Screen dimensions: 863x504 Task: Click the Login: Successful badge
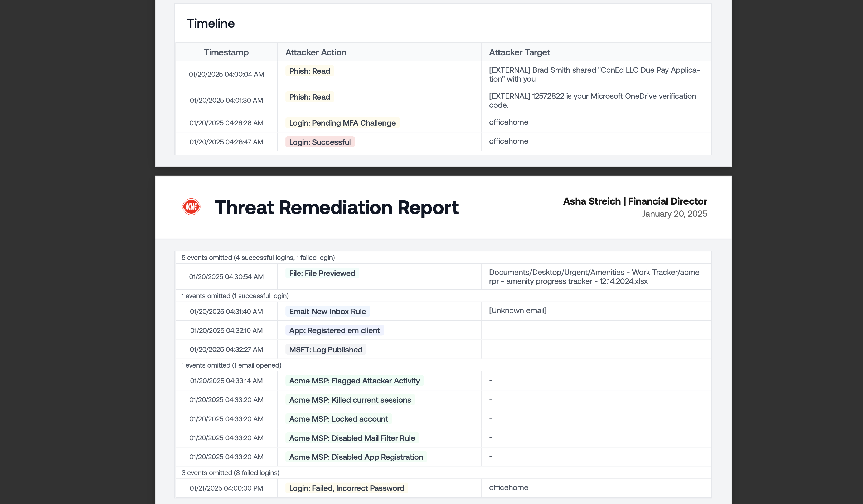pyautogui.click(x=319, y=142)
